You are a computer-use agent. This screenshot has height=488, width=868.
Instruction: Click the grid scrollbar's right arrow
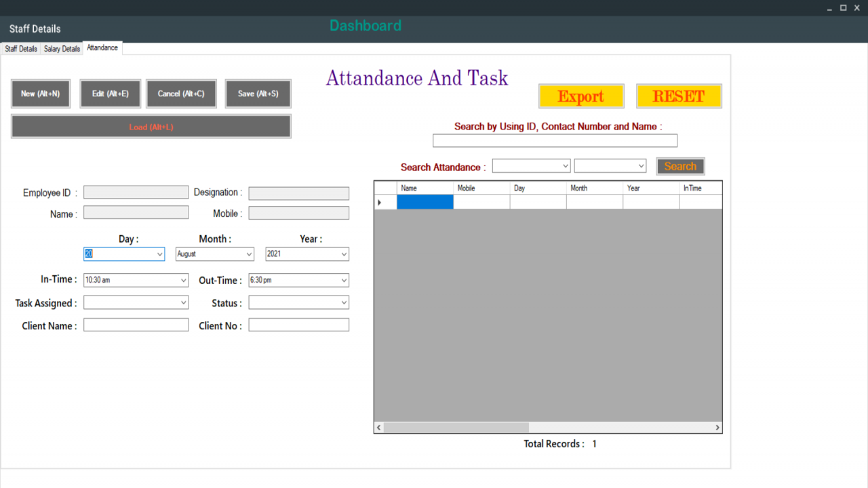tap(717, 428)
